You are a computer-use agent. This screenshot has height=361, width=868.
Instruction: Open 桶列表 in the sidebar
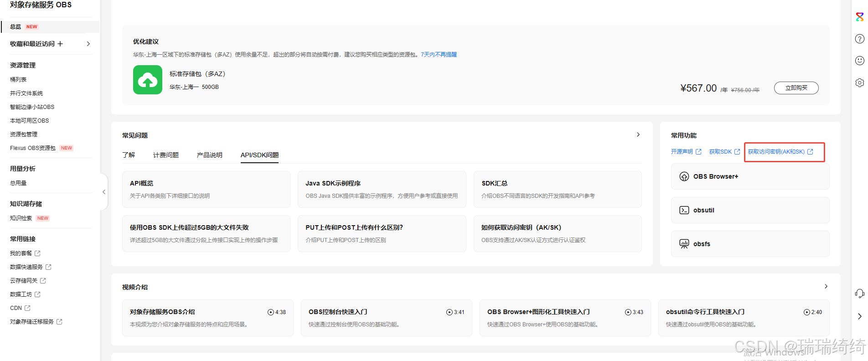[x=18, y=79]
